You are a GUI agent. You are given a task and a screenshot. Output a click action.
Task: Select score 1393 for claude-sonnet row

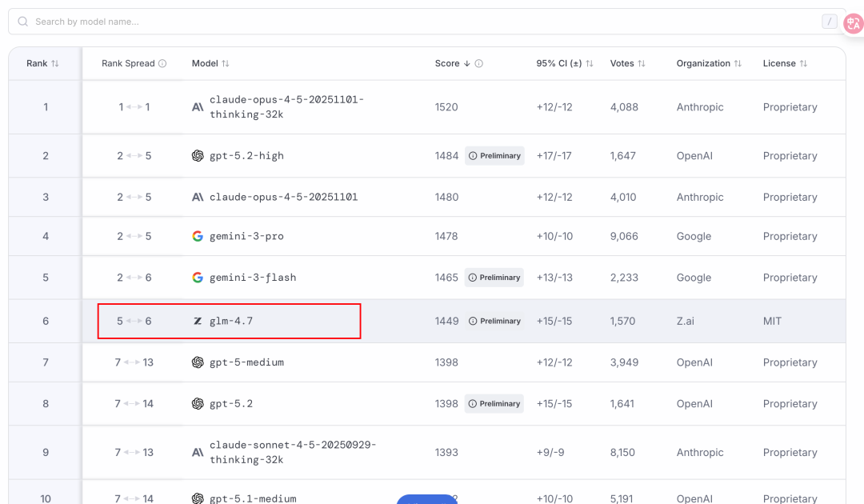pyautogui.click(x=446, y=452)
